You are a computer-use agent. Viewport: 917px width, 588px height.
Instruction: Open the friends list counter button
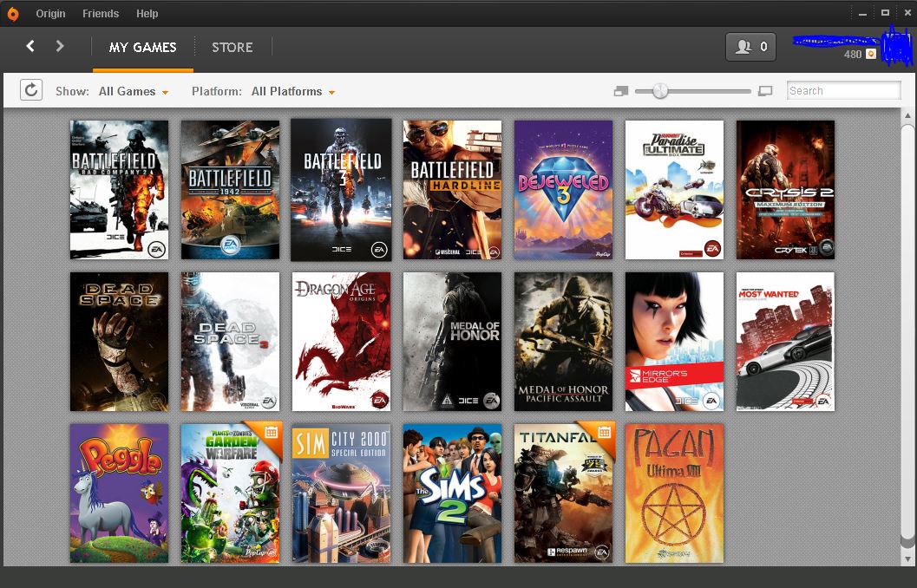751,47
